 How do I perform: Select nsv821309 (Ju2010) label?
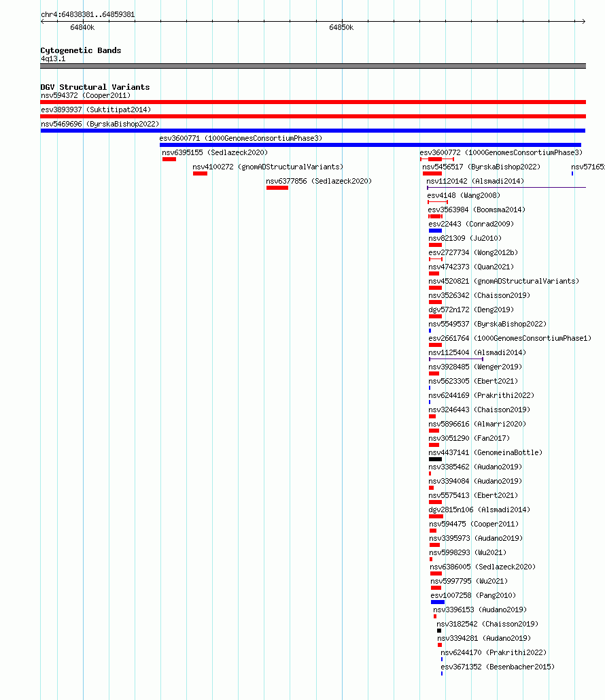(465, 238)
